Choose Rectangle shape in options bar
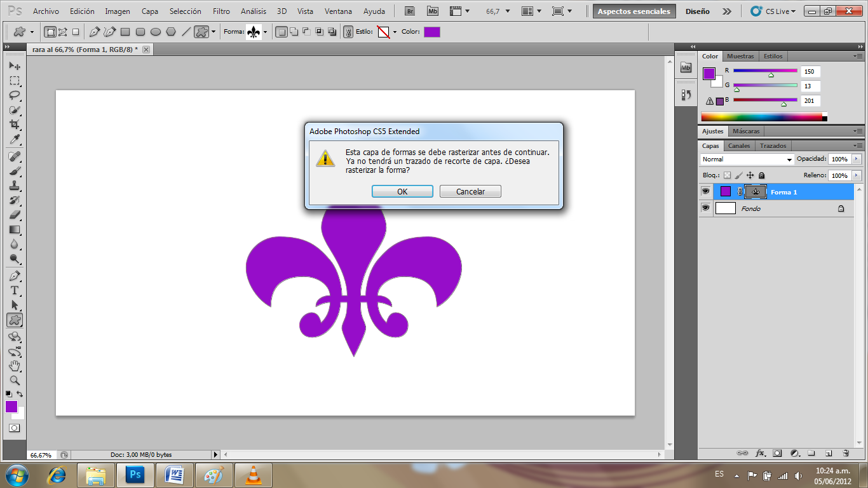 point(125,32)
